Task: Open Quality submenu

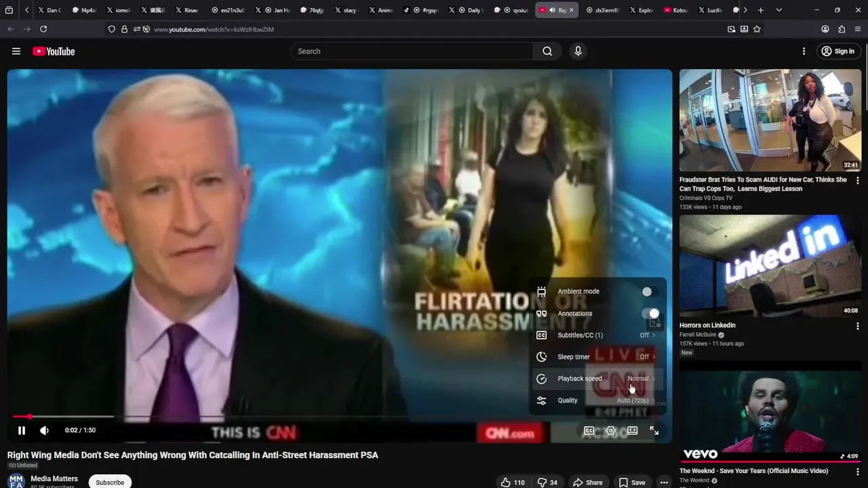Action: (597, 400)
